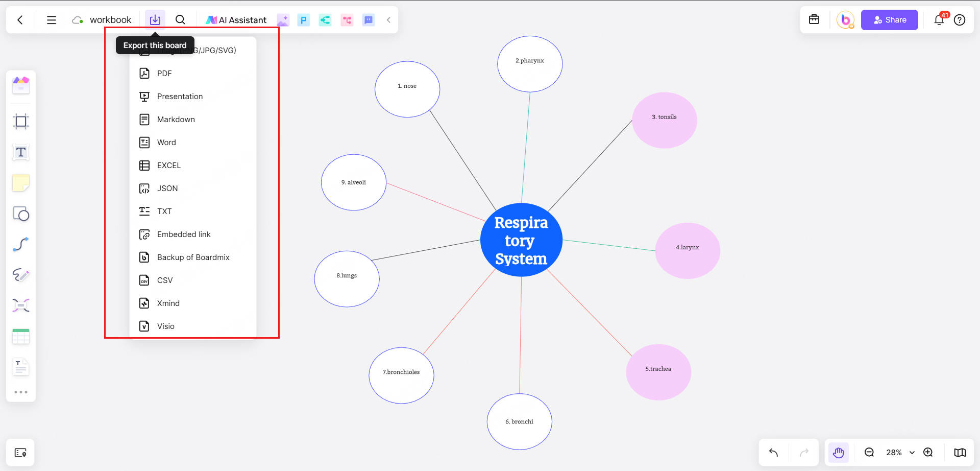
Task: Select the Text tool in left sidebar
Action: pos(21,152)
